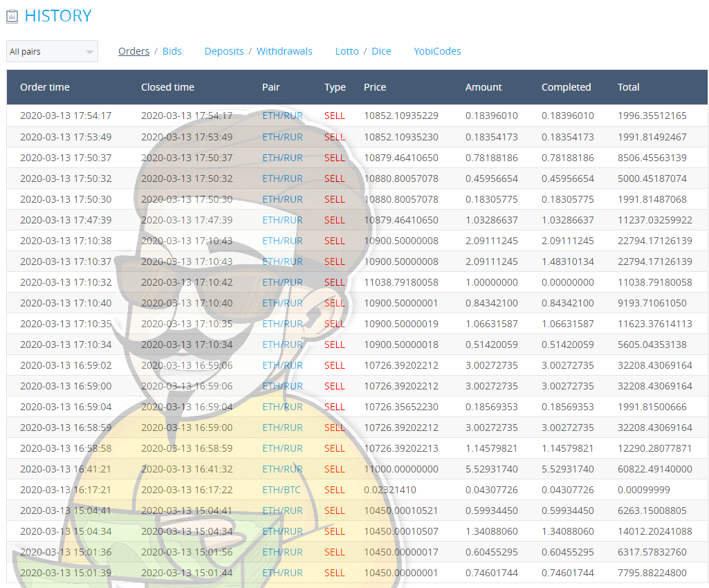This screenshot has height=588, width=709.
Task: Click the History chart icon beside title
Action: coord(12,17)
